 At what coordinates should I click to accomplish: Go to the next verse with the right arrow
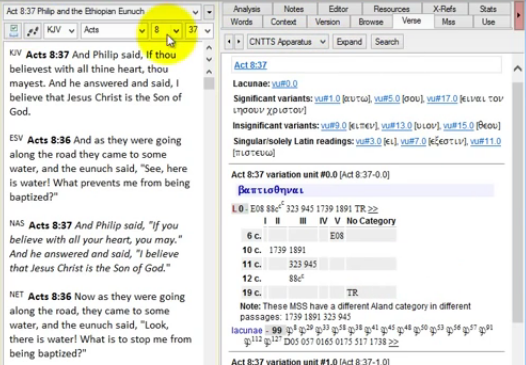point(239,42)
